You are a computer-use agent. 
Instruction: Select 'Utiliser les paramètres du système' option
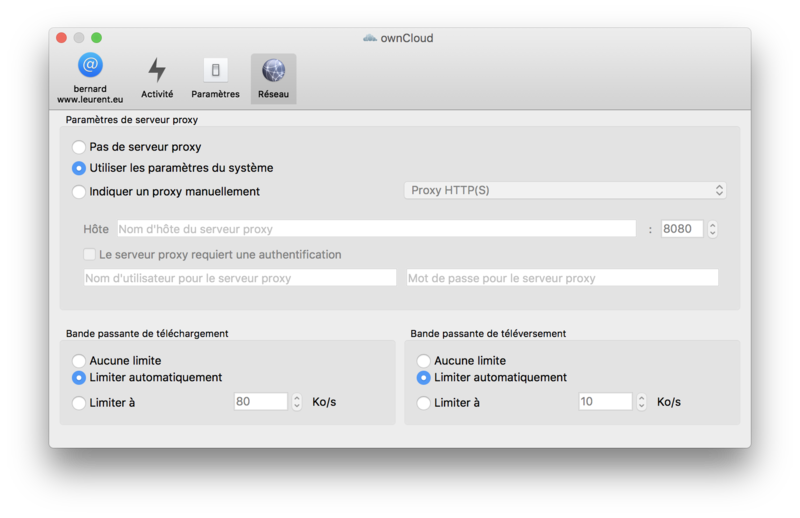80,168
